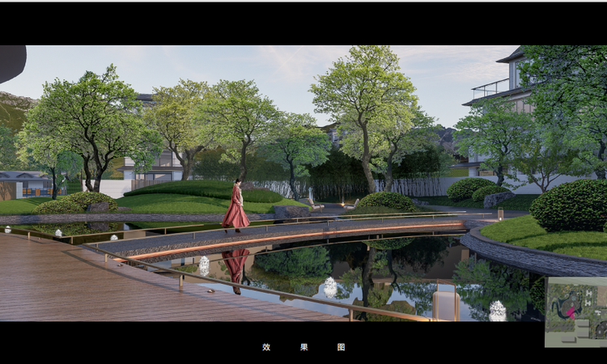Image resolution: width=607 pixels, height=364 pixels.
Task: Click the 效 caption character
Action: coord(266,347)
